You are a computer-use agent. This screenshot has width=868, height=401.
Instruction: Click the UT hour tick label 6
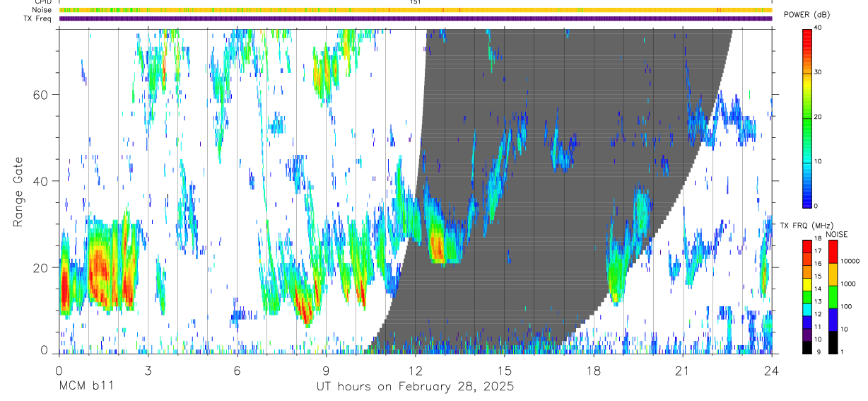tap(237, 371)
